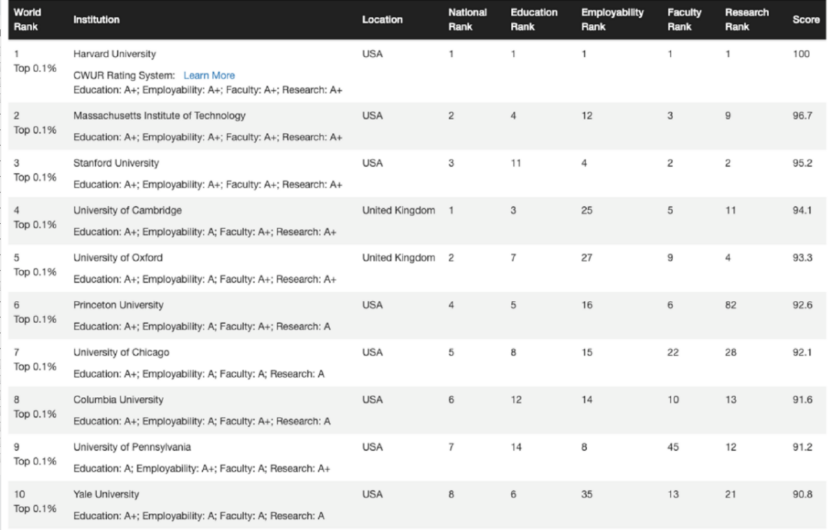
Task: Click the CWUR Rating System label
Action: coord(124,75)
